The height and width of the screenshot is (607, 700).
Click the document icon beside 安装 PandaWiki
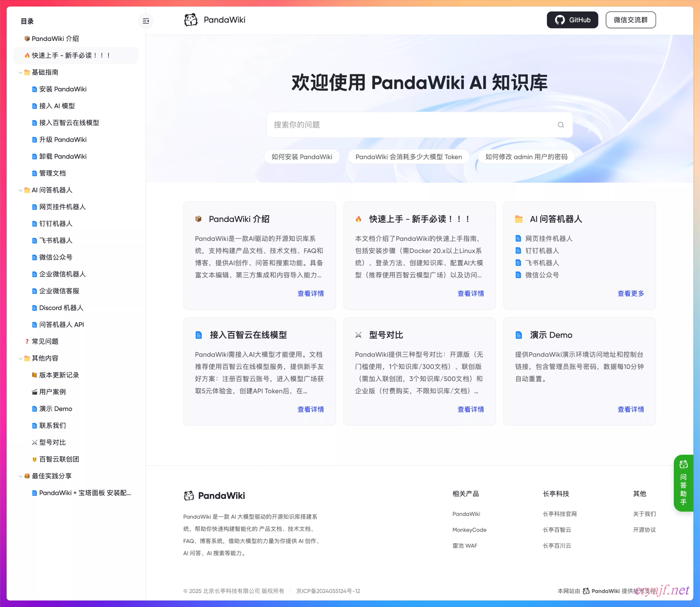35,89
